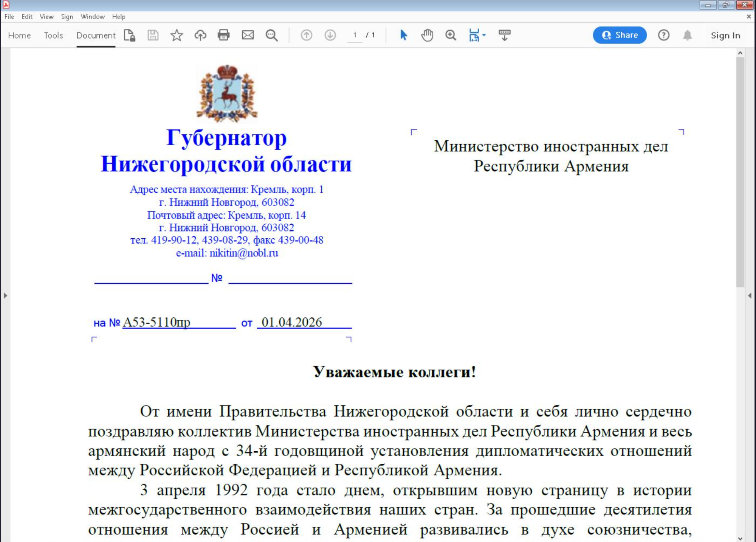
Task: Click the date 01.04.2026
Action: pos(291,322)
